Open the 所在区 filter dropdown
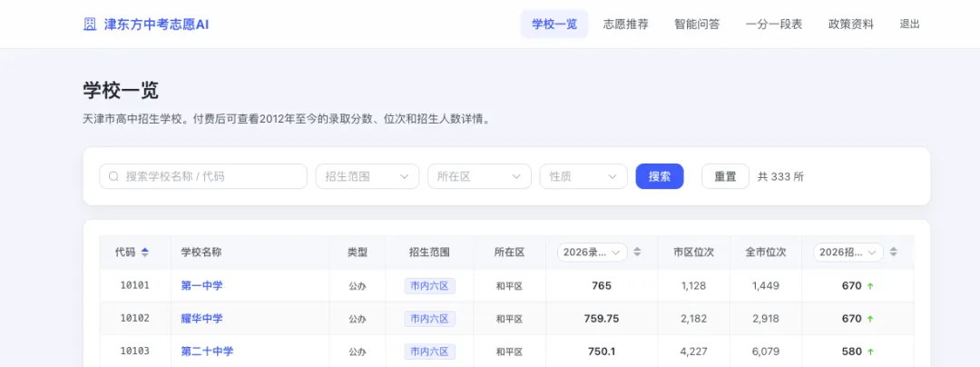Viewport: 980px width, 367px height. click(479, 176)
